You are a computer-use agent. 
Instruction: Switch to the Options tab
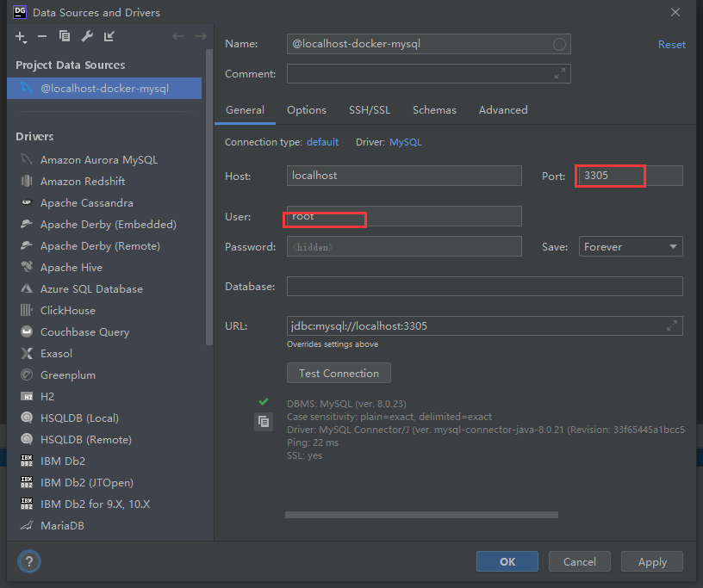(x=307, y=110)
